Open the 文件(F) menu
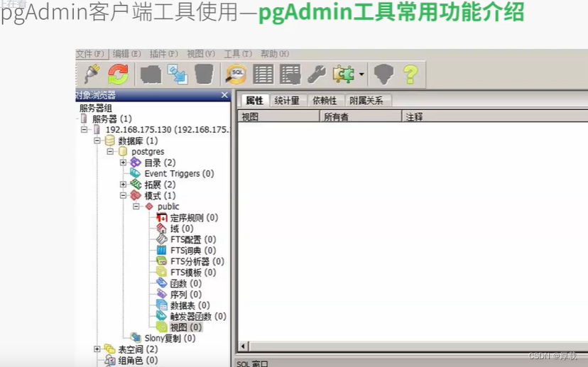This screenshot has width=588, height=367. point(90,54)
